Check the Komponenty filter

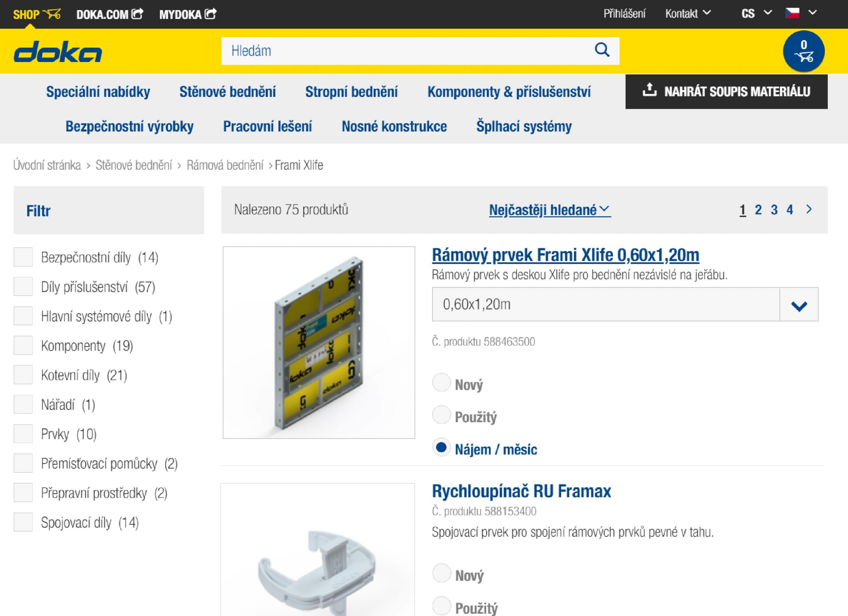pos(23,345)
